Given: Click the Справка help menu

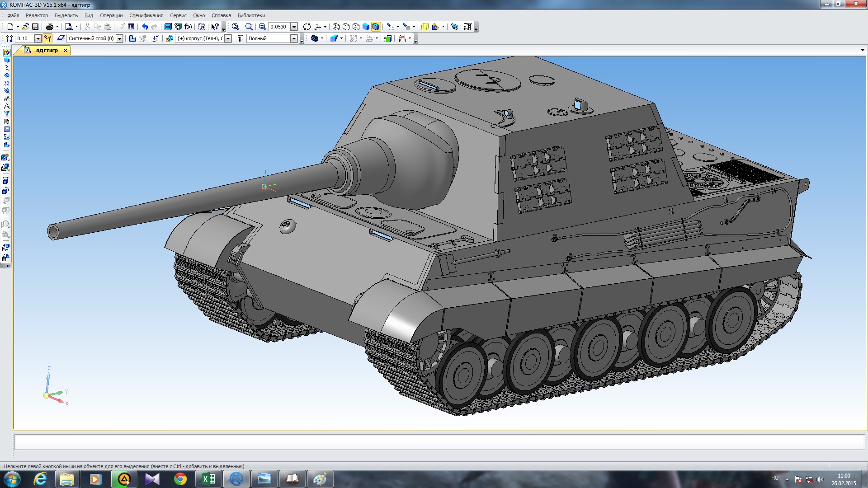Looking at the screenshot, I should (221, 15).
